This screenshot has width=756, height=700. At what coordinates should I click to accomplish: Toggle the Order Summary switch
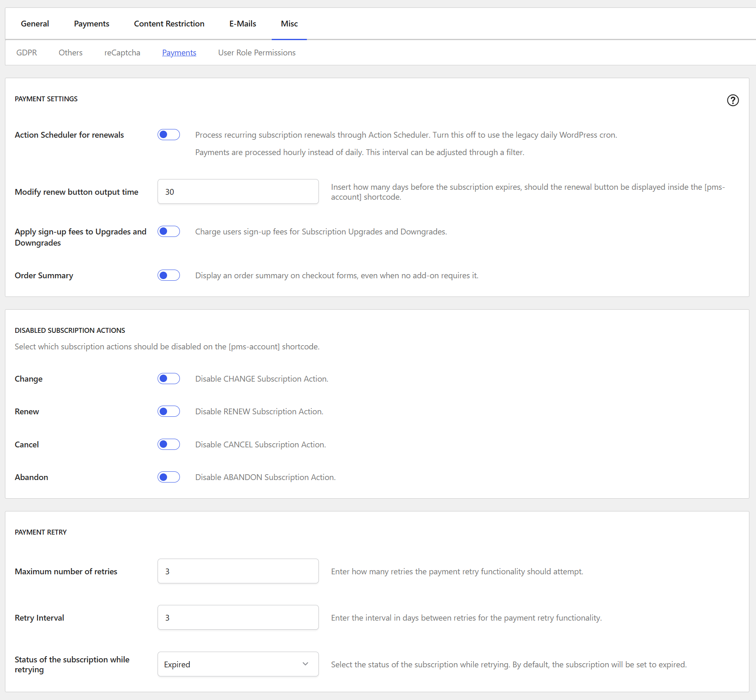[169, 275]
